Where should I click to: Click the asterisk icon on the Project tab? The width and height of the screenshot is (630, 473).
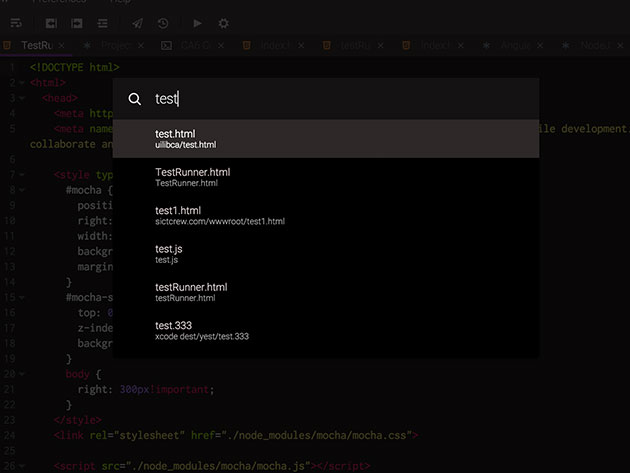pos(87,45)
